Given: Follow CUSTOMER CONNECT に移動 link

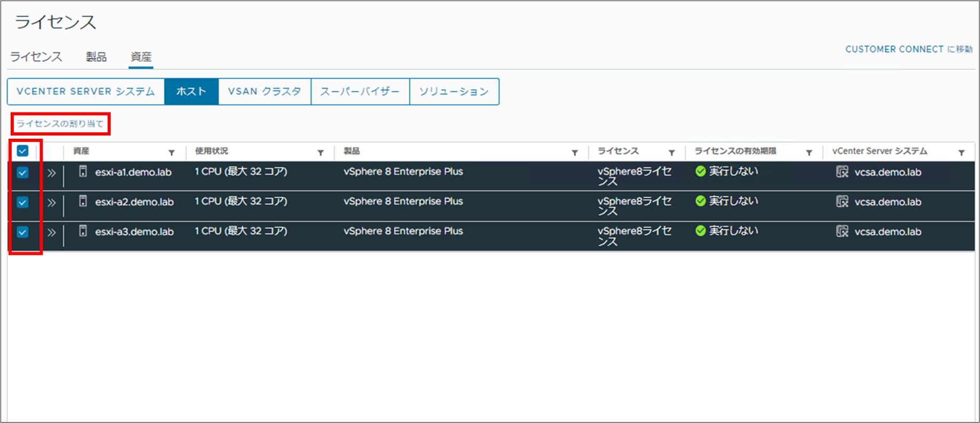Looking at the screenshot, I should point(909,49).
